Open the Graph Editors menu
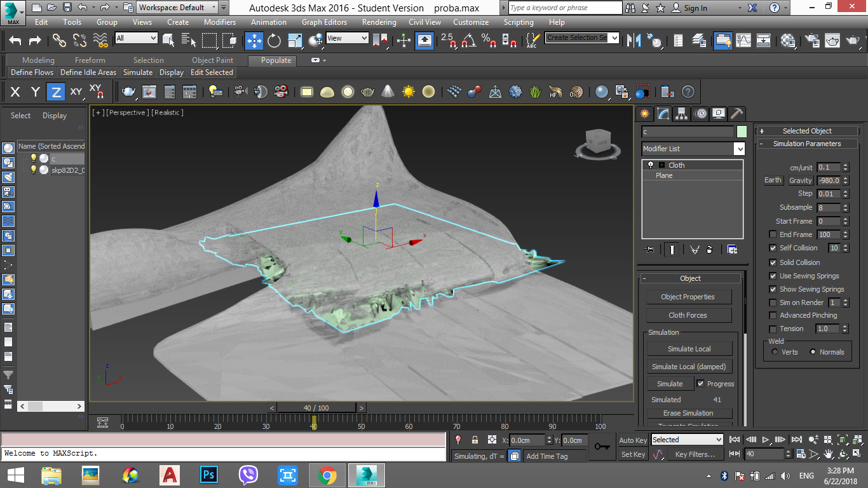868x488 pixels. click(324, 22)
